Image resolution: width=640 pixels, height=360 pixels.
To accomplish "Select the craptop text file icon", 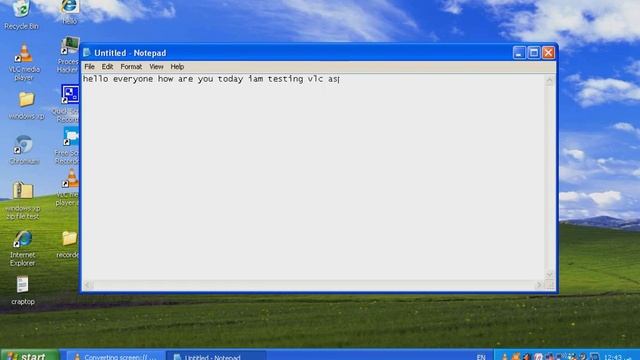I will click(23, 291).
